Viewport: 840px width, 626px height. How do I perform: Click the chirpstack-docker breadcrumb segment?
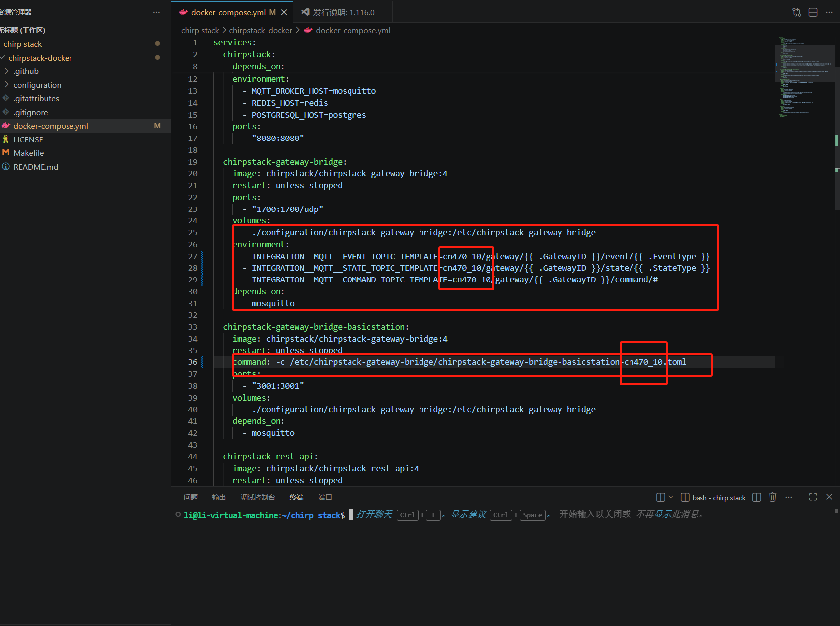point(261,31)
